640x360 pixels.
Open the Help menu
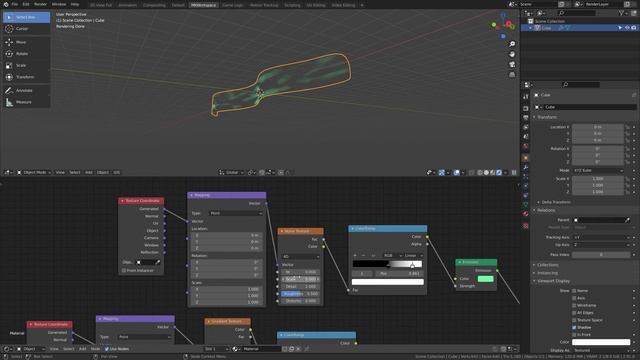click(x=75, y=4)
